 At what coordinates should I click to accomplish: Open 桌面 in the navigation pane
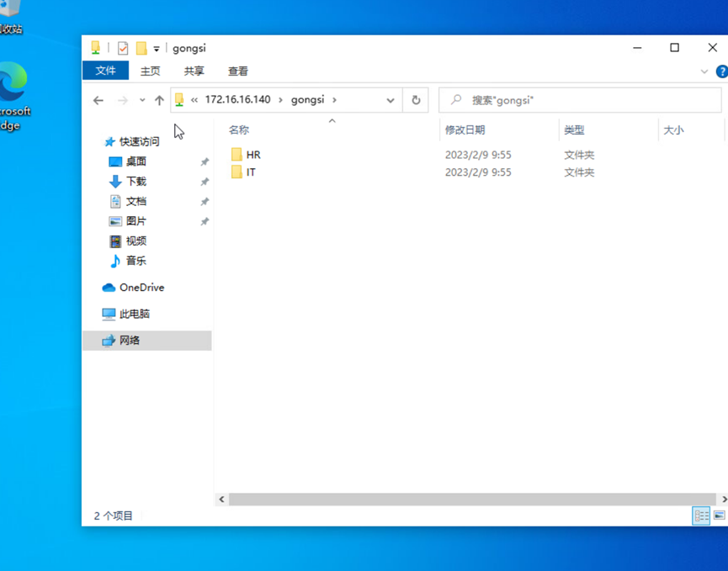click(x=136, y=161)
